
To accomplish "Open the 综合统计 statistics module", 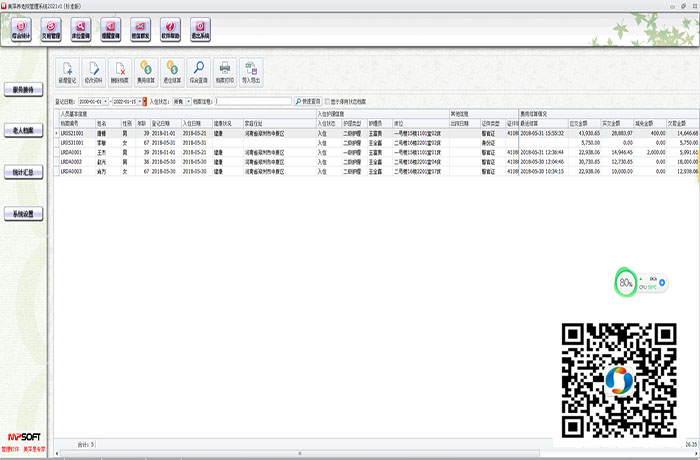I will click(x=21, y=30).
